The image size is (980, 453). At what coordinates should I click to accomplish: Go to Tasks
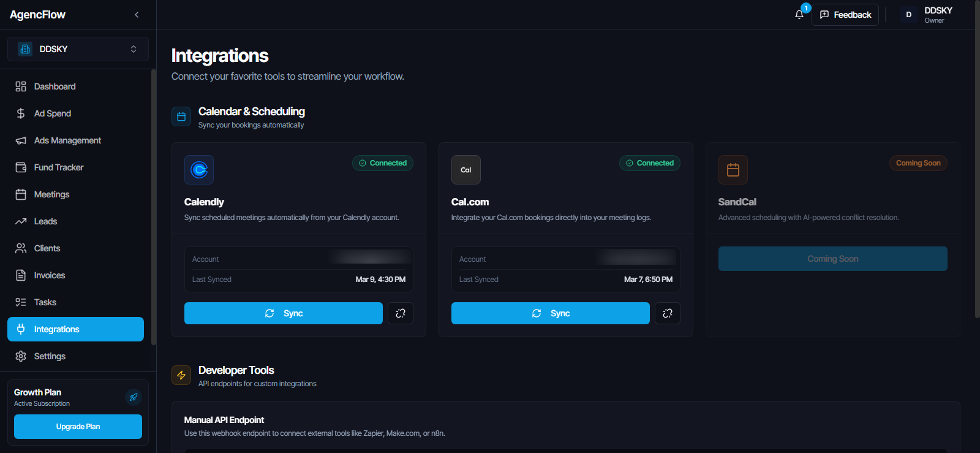(75, 302)
